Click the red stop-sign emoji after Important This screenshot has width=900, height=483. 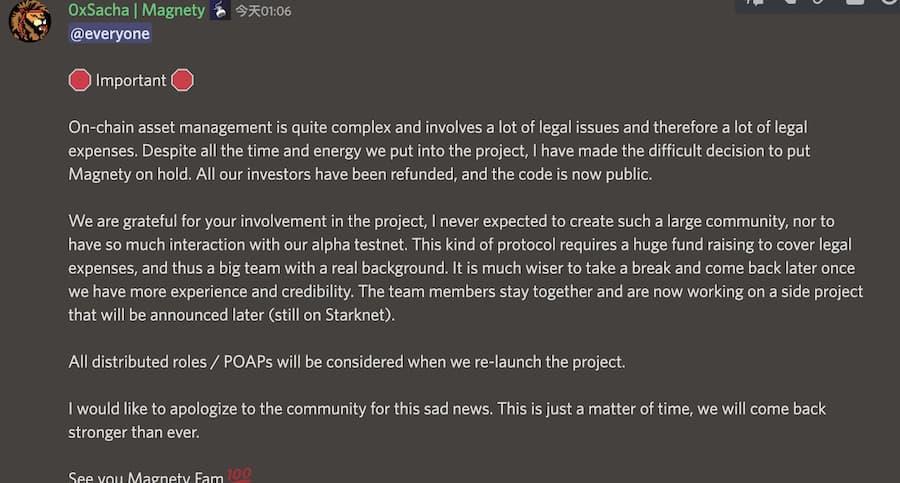click(182, 81)
